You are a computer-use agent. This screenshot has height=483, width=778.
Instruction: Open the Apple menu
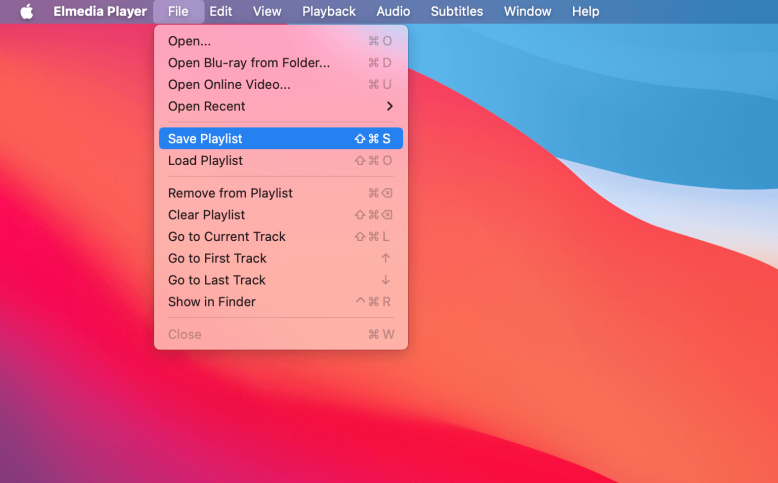coord(27,11)
